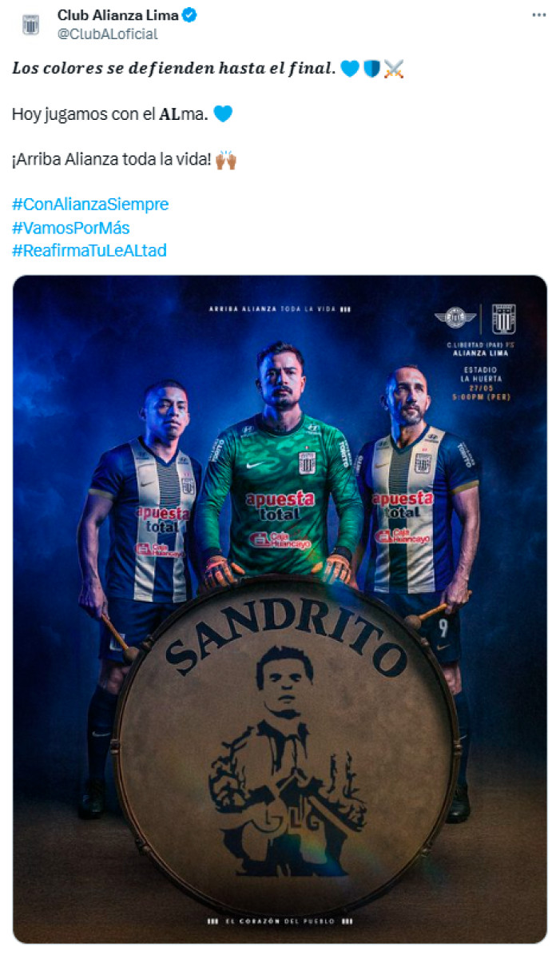Click the blue heart emoji after 'final.'
Viewport: 560px width, 959px height.
click(350, 70)
